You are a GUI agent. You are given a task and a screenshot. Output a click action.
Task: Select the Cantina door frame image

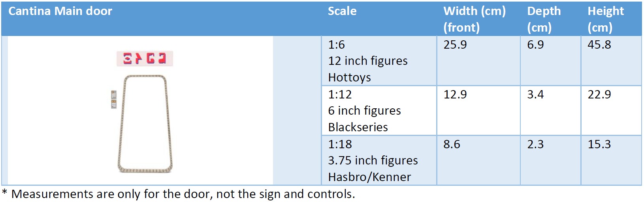tap(145, 124)
